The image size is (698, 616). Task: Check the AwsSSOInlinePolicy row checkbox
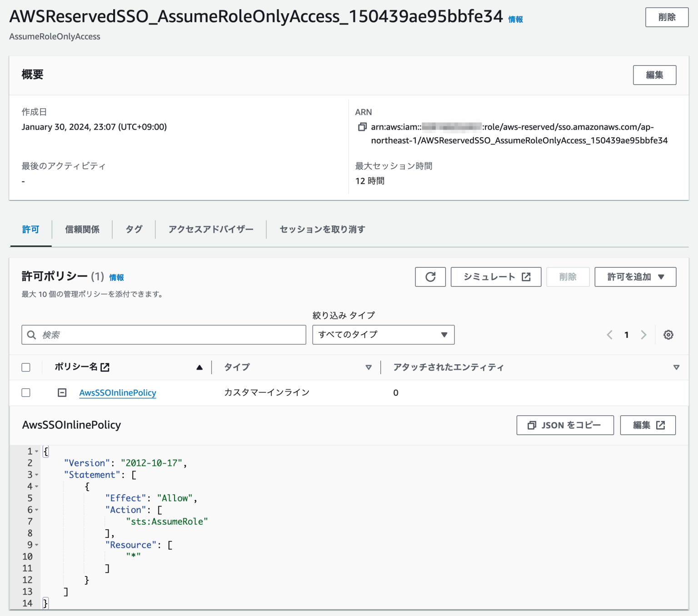(26, 392)
